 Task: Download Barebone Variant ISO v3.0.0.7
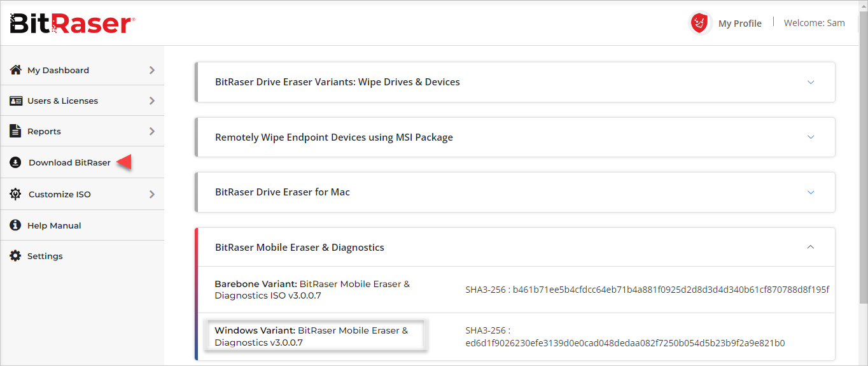click(x=312, y=290)
